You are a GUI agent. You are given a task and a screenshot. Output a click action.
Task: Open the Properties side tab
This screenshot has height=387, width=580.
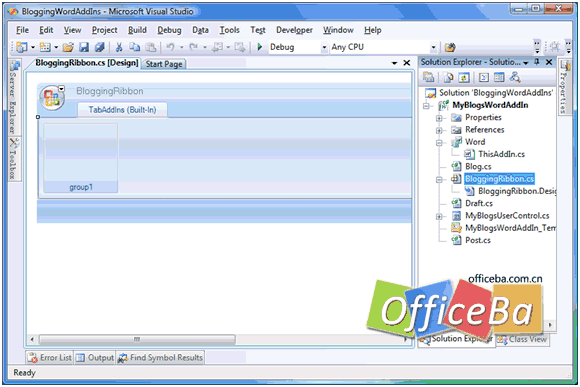[564, 87]
